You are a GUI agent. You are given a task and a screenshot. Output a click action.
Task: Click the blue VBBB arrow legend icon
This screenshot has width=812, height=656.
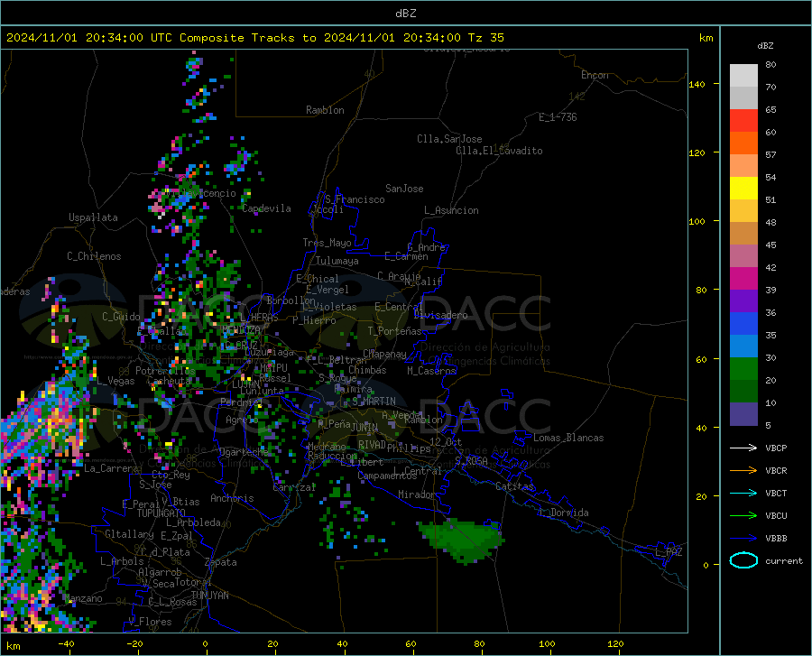[743, 538]
